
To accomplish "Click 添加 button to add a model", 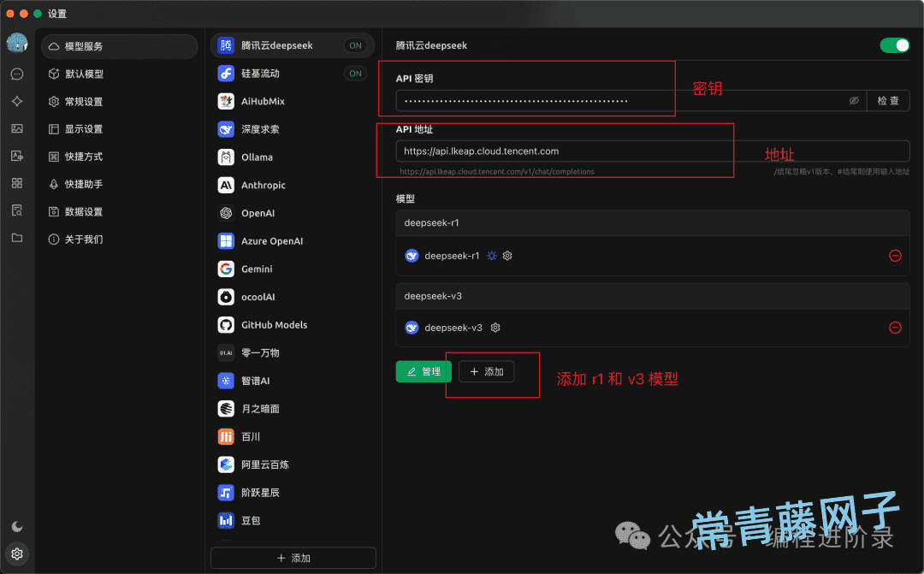I will [x=486, y=371].
